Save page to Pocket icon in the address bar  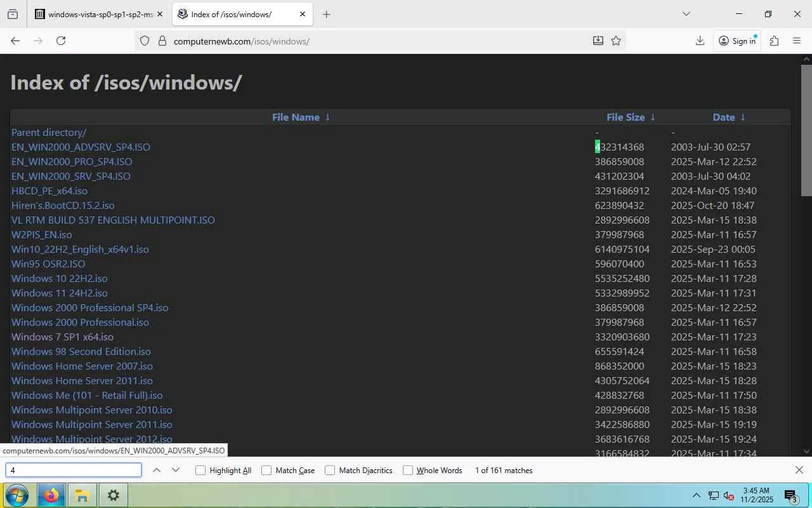pyautogui.click(x=598, y=41)
